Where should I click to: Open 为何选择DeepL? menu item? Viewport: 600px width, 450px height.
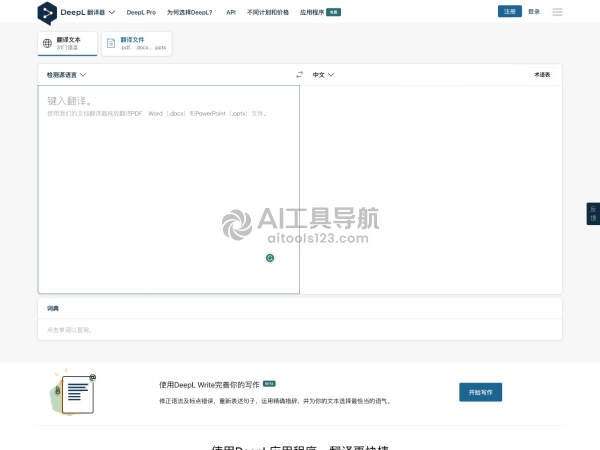pos(189,12)
